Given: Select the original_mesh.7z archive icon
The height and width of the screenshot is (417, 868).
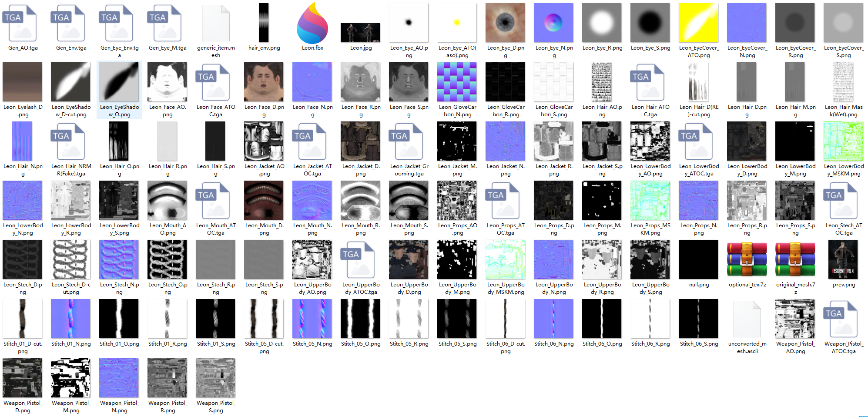Looking at the screenshot, I should [x=795, y=260].
